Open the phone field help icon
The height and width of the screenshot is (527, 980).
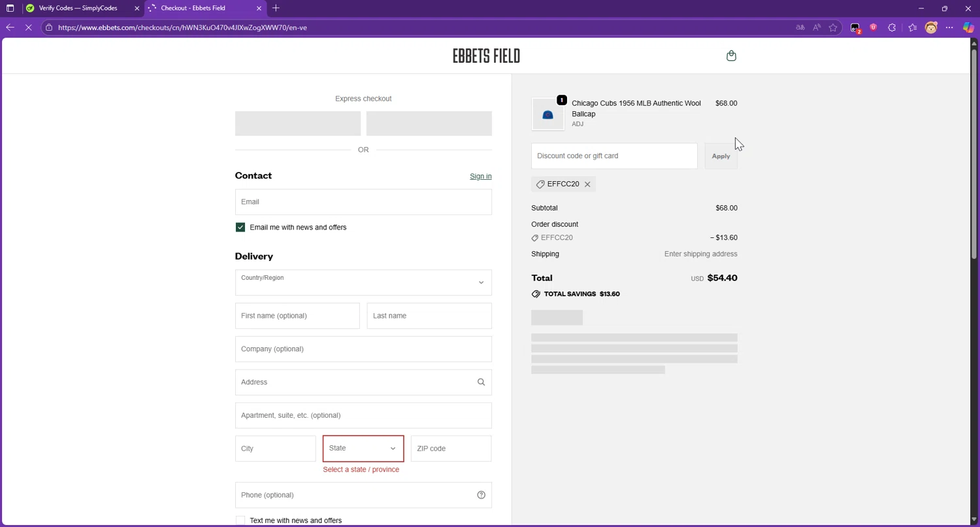[x=481, y=495]
